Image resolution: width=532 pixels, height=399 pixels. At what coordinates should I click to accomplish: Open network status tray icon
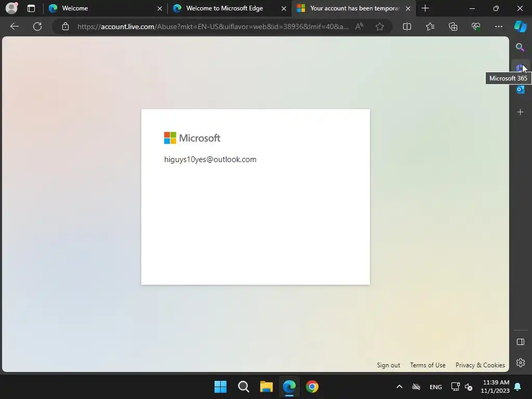(455, 387)
